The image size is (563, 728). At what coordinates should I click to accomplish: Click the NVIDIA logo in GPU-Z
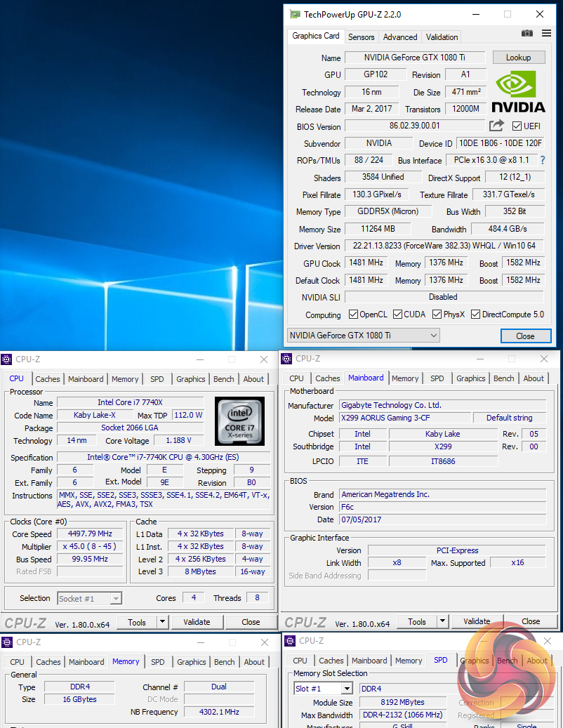tap(518, 92)
